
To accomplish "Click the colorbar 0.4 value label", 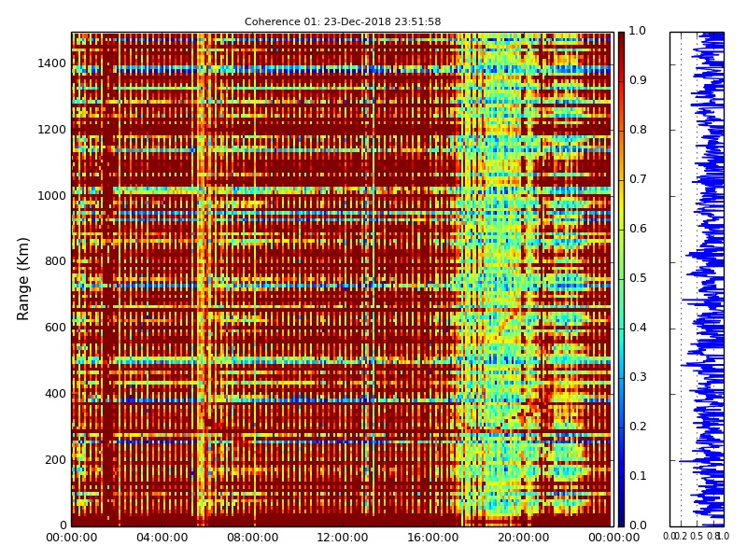I will [638, 328].
